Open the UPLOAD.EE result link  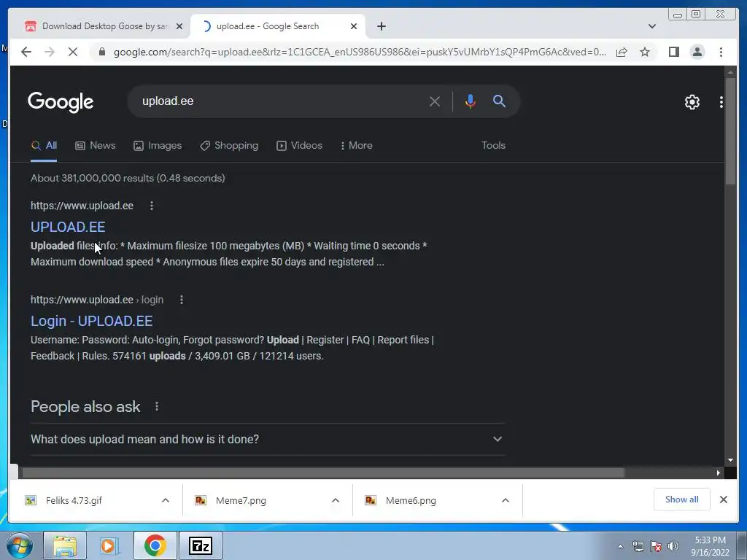[68, 227]
